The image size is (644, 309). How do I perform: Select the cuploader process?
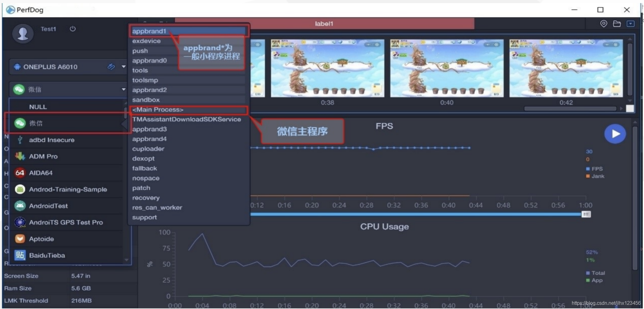188,149
